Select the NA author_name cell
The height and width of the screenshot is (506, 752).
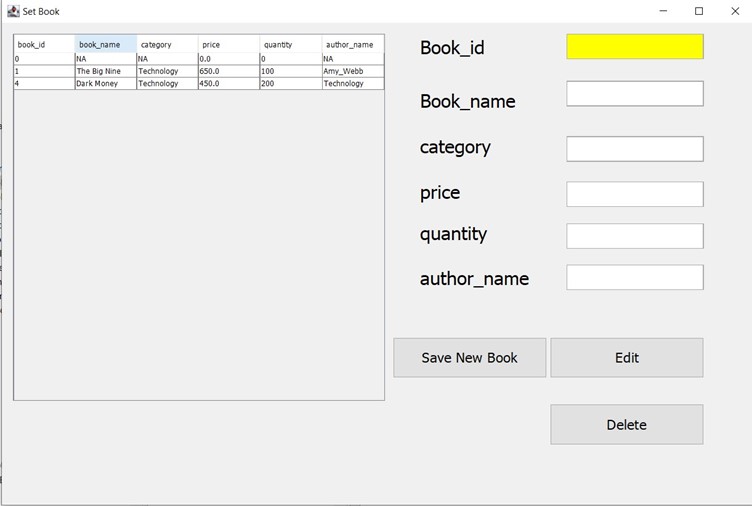point(353,59)
